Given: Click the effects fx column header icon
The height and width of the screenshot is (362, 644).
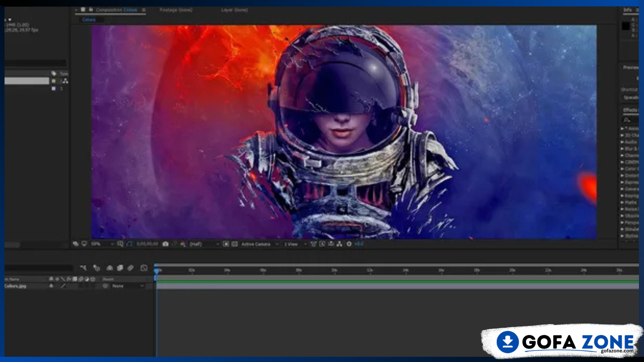Looking at the screenshot, I should coord(69,279).
